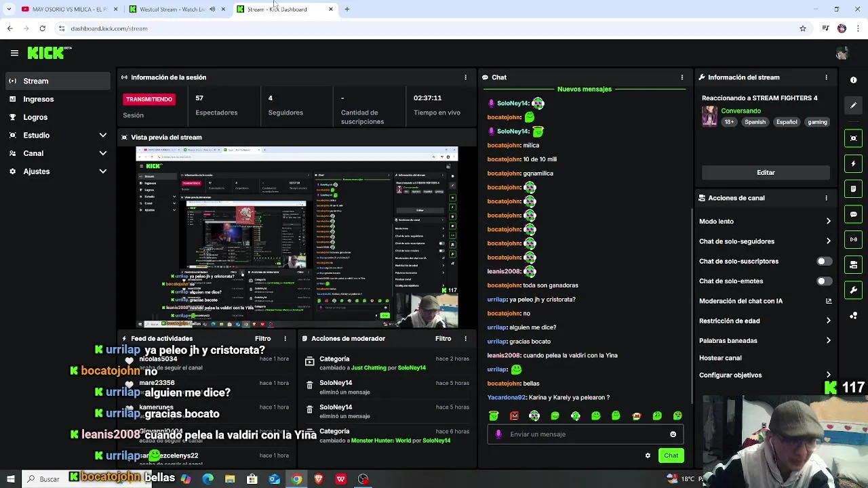This screenshot has height=488, width=868.
Task: Open chat settings gear icon
Action: 648,455
